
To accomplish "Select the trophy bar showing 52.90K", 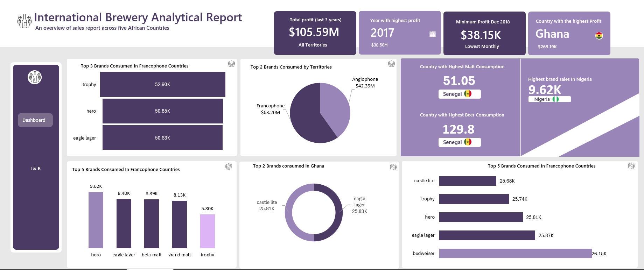I will click(x=163, y=84).
